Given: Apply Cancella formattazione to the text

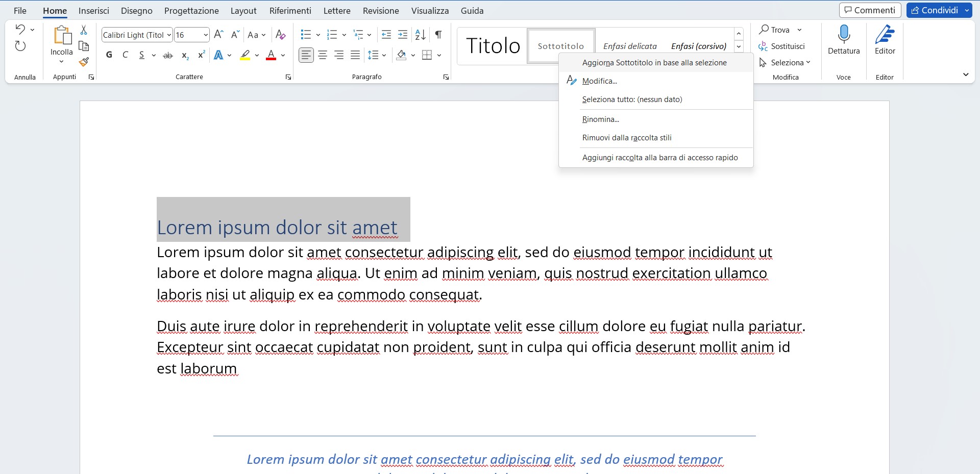Looking at the screenshot, I should point(280,35).
